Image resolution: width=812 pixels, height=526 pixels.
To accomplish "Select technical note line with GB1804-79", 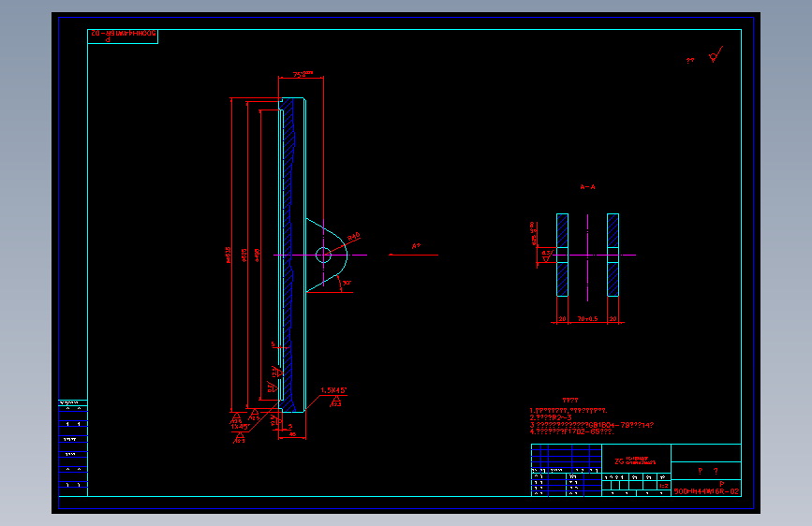I will coord(592,425).
